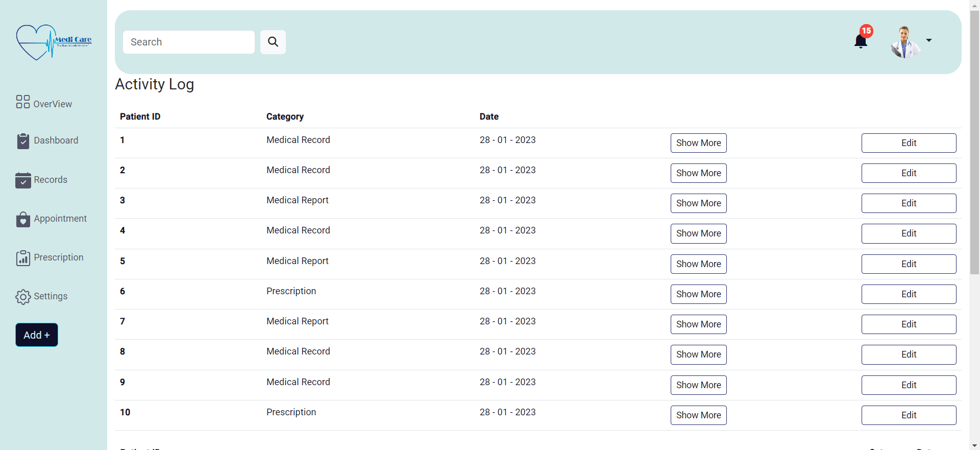The height and width of the screenshot is (450, 980).
Task: Expand the profile dropdown arrow
Action: 929,40
